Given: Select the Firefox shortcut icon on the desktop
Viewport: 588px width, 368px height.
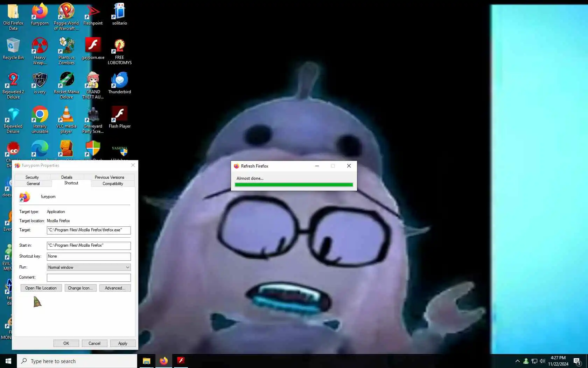Looking at the screenshot, I should coord(40,11).
